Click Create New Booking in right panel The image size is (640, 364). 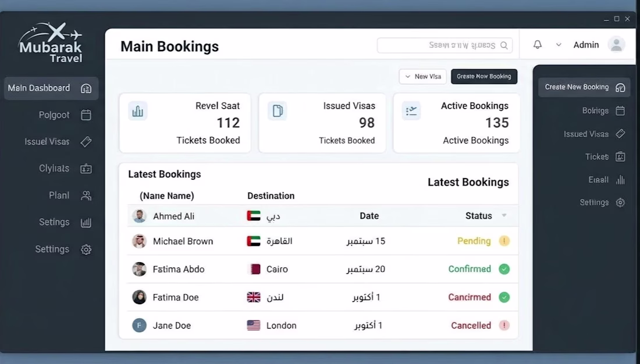pos(584,87)
